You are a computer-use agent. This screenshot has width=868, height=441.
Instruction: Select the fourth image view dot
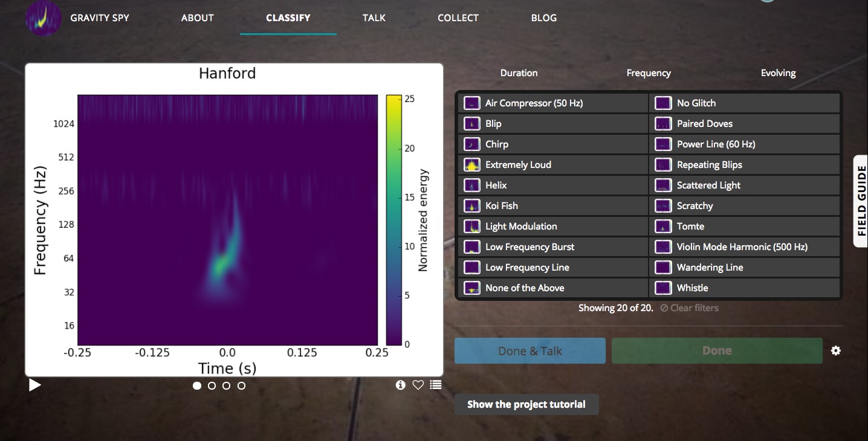(x=241, y=385)
